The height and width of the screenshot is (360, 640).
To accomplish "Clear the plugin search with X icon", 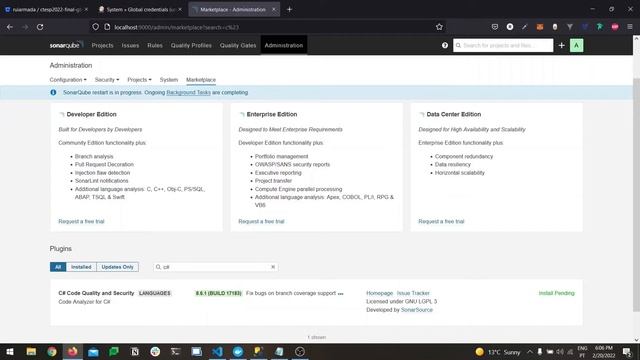I will coord(273,267).
